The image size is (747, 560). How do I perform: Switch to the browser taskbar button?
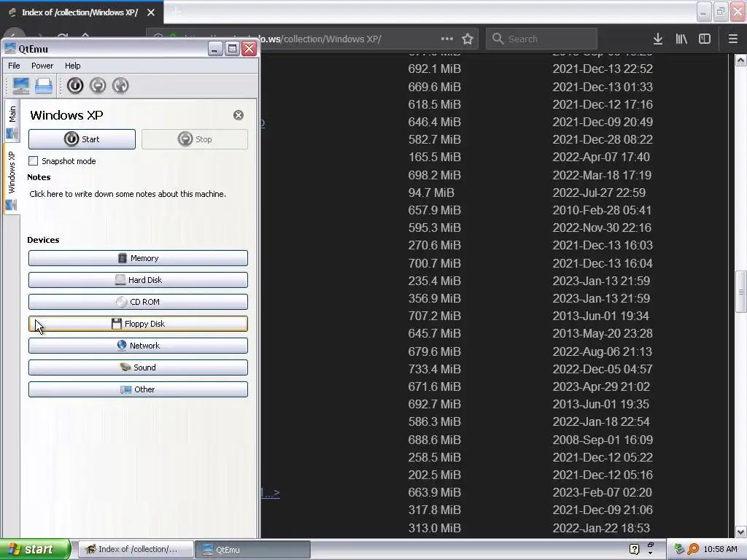(x=135, y=549)
